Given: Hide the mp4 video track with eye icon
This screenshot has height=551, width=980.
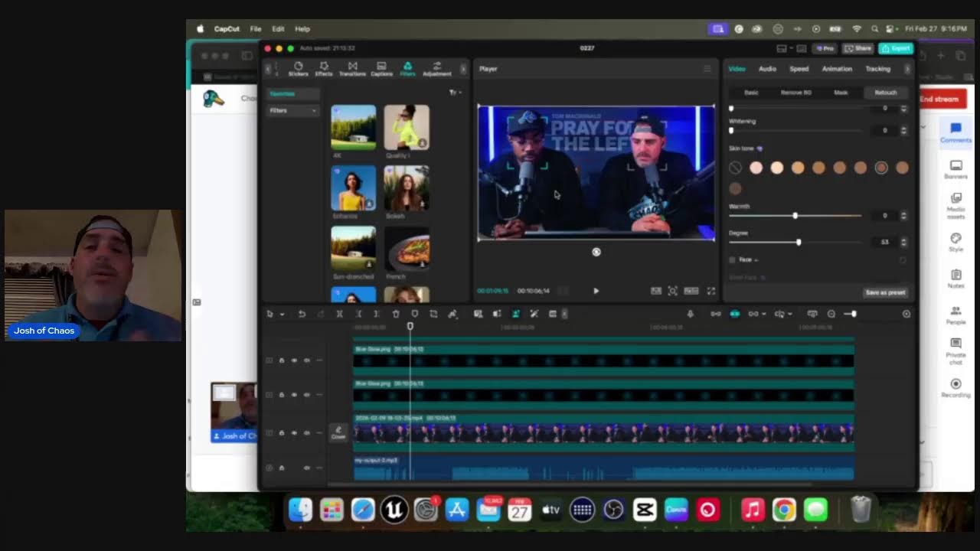Looking at the screenshot, I should click(294, 433).
